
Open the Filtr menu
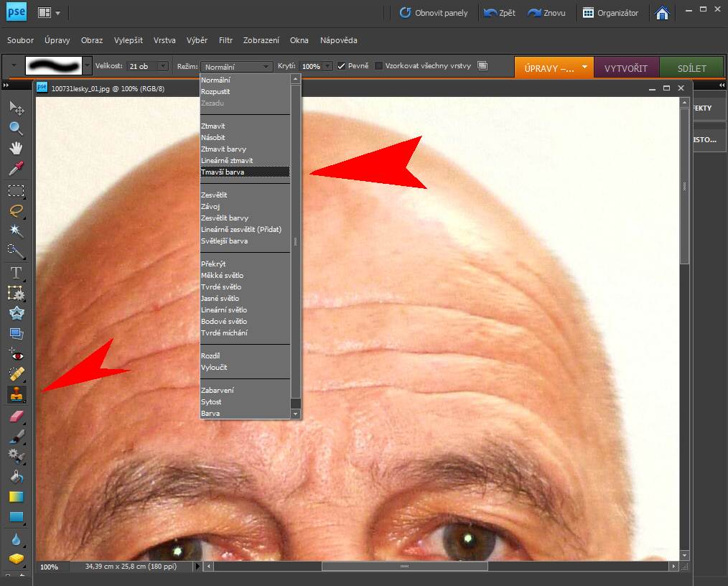(225, 40)
